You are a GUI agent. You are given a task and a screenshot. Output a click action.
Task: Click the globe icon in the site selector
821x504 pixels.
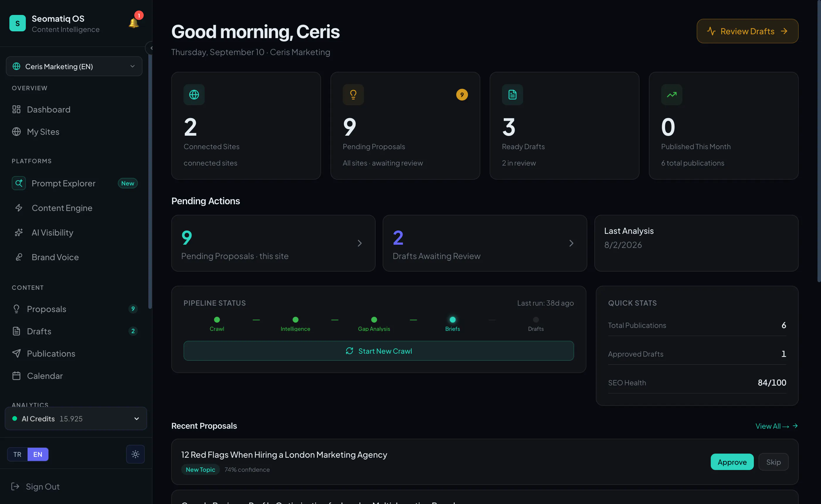tap(16, 66)
